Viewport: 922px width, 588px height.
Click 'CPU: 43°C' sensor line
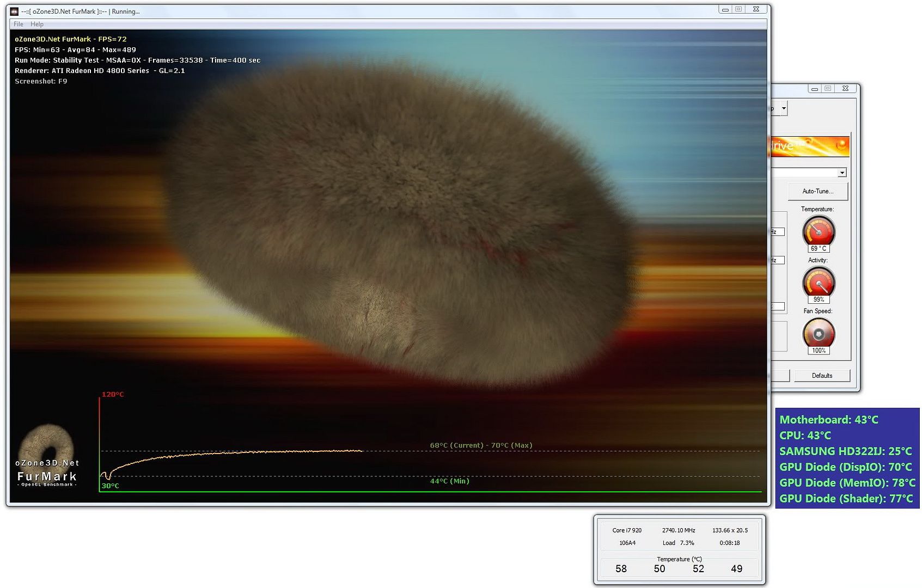click(x=805, y=435)
